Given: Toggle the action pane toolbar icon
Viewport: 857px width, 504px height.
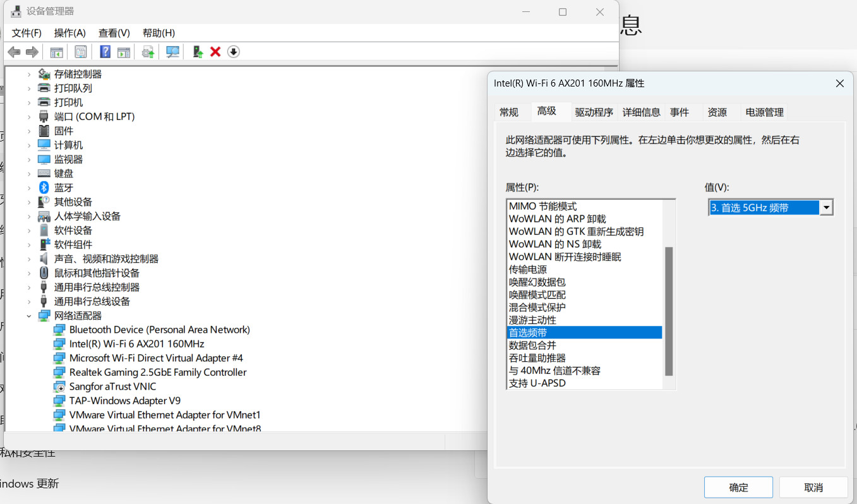Looking at the screenshot, I should point(124,52).
